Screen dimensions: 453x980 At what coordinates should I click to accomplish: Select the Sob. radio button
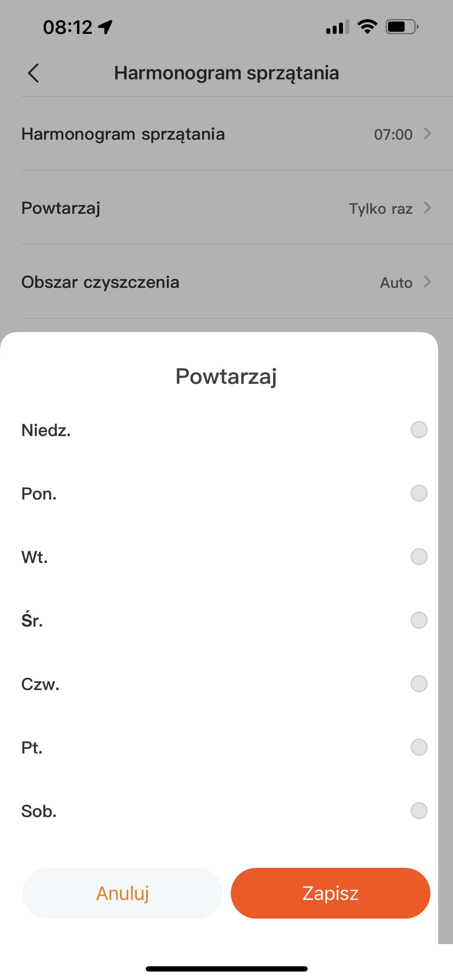coord(419,811)
